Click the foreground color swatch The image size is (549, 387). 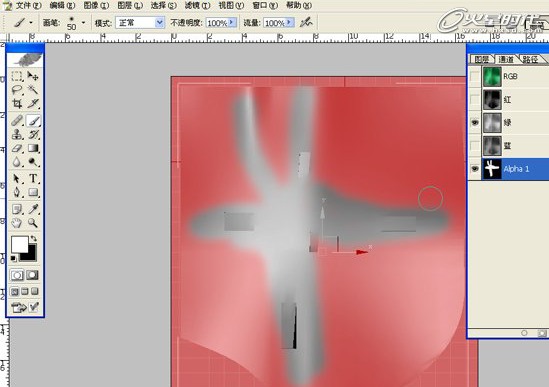(x=20, y=244)
